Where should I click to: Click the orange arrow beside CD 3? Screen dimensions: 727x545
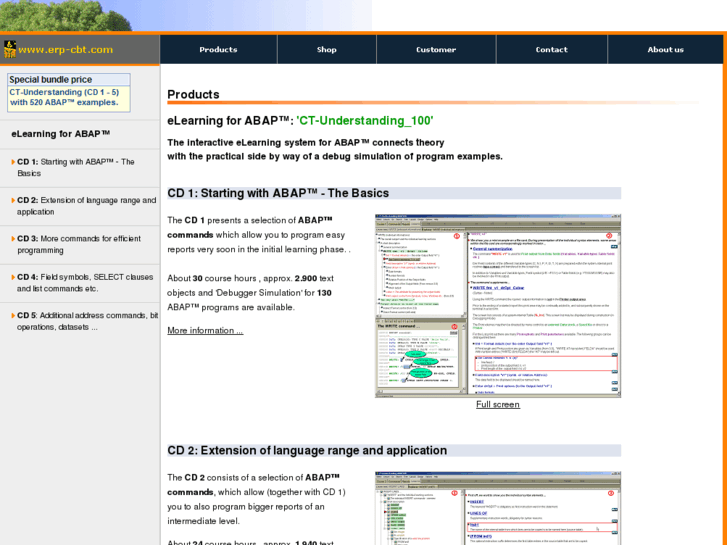pos(13,239)
